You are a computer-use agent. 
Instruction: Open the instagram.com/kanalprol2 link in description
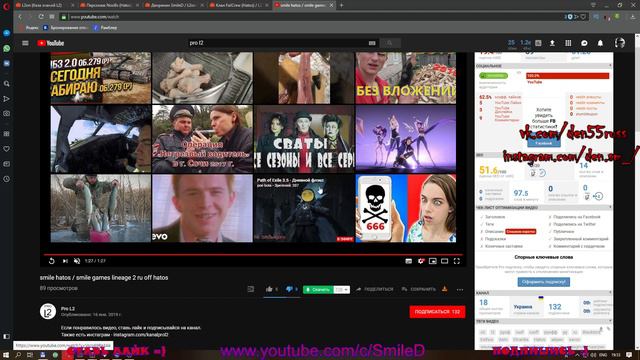pyautogui.click(x=141, y=335)
